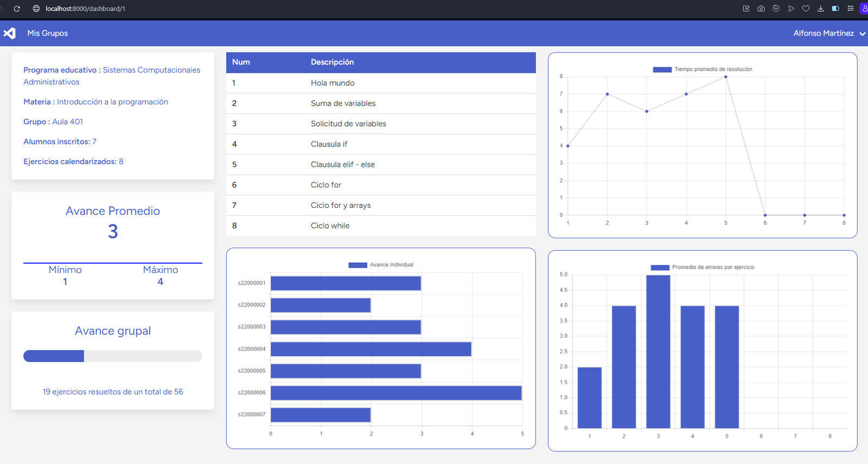Click the camera snapshot icon

(761, 9)
